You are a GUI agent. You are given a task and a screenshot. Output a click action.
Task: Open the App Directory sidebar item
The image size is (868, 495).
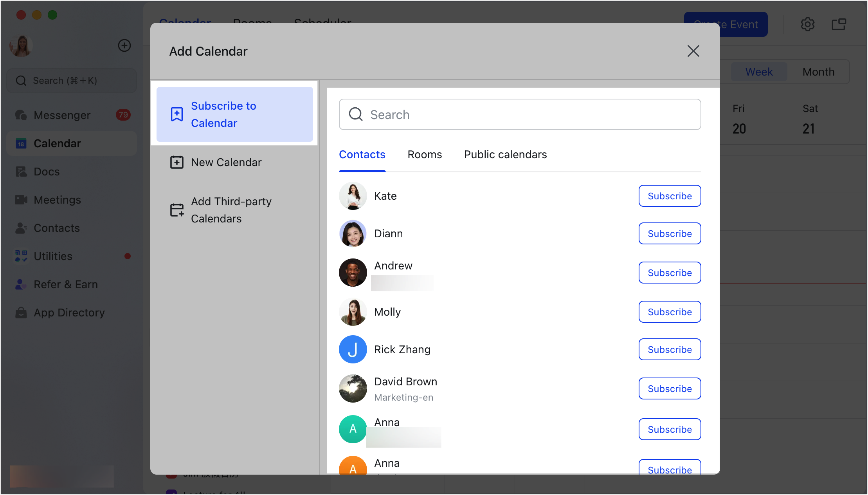[69, 313]
